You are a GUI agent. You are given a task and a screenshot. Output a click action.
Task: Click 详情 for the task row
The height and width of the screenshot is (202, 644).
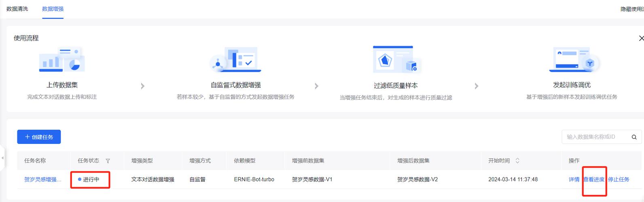point(574,179)
